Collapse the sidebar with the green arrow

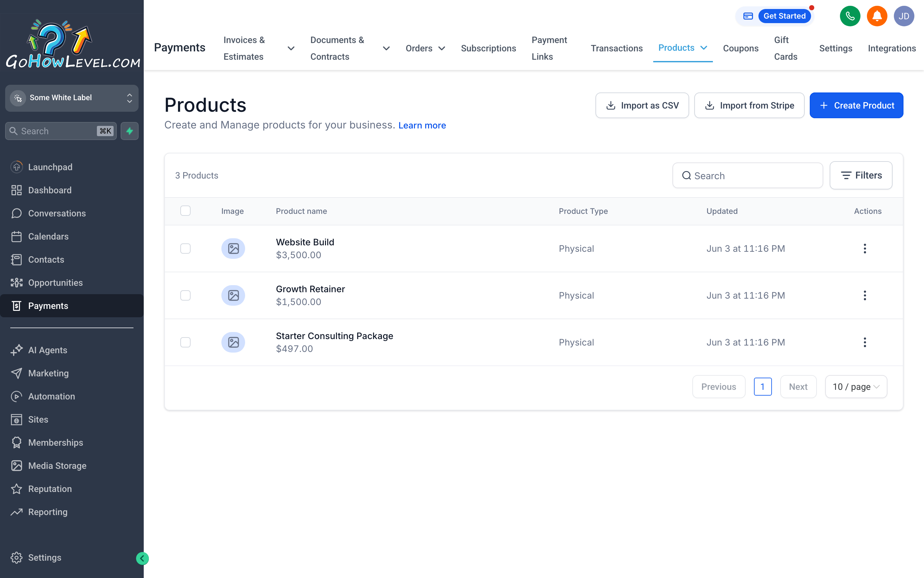click(x=142, y=558)
